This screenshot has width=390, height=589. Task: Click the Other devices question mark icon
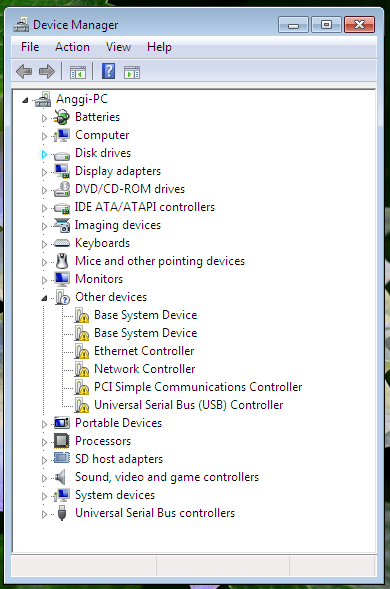[x=62, y=297]
